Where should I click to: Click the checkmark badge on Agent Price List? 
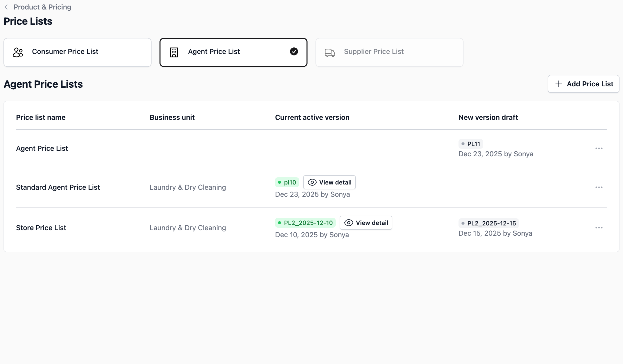coord(294,51)
